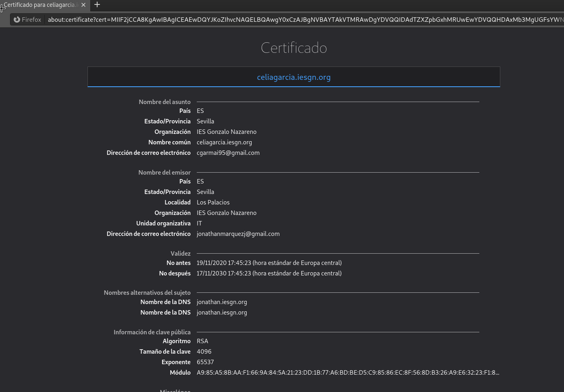Click the key size value 4096
The height and width of the screenshot is (392, 564).
(204, 352)
